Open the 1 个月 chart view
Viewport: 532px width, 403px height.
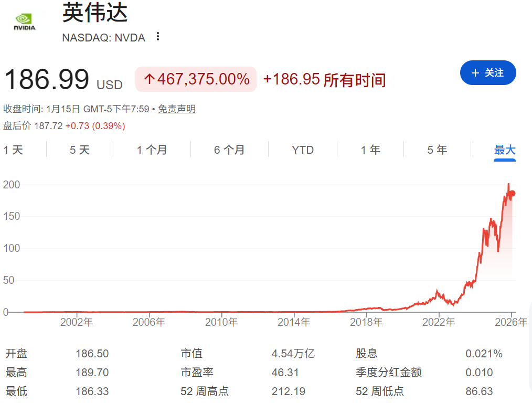click(x=152, y=150)
